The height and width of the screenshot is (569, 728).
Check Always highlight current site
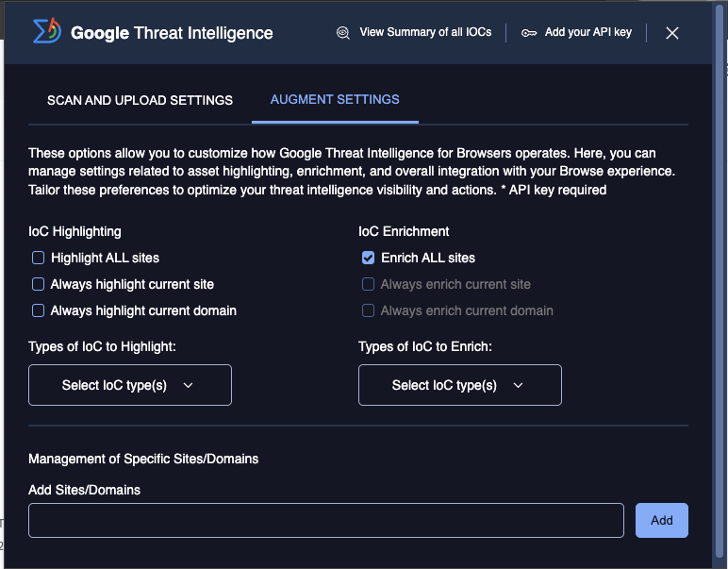39,284
